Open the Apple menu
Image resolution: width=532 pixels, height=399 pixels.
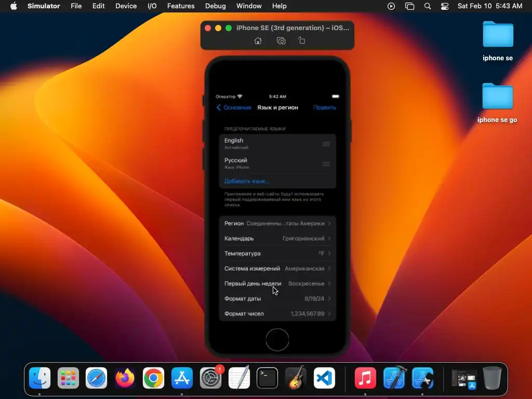[14, 6]
